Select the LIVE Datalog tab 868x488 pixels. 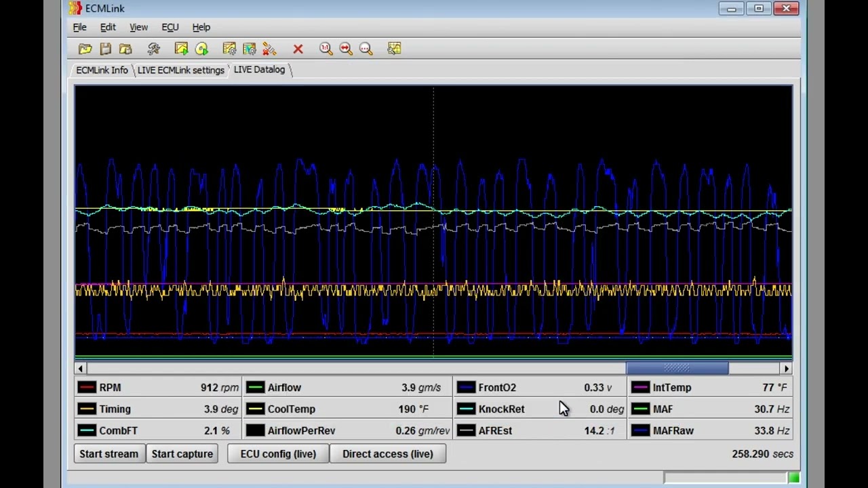259,69
